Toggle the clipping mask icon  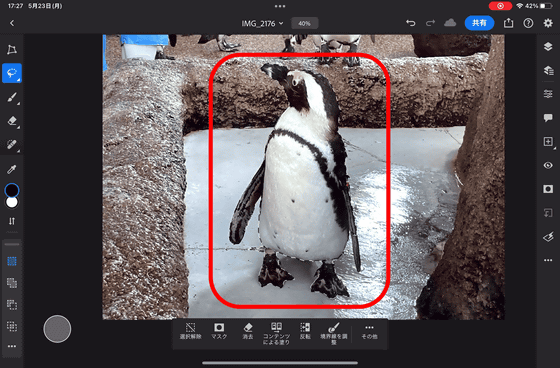pyautogui.click(x=548, y=213)
